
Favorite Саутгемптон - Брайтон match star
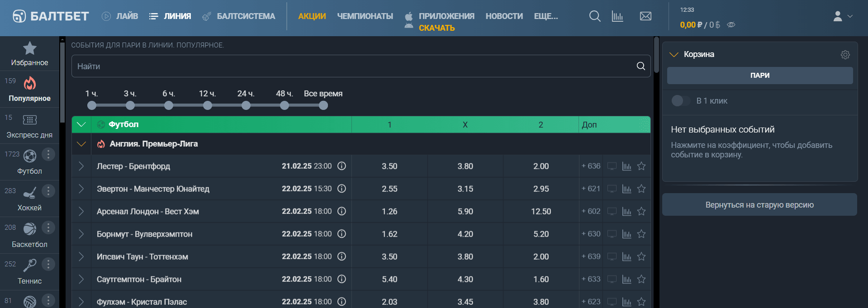(x=641, y=279)
